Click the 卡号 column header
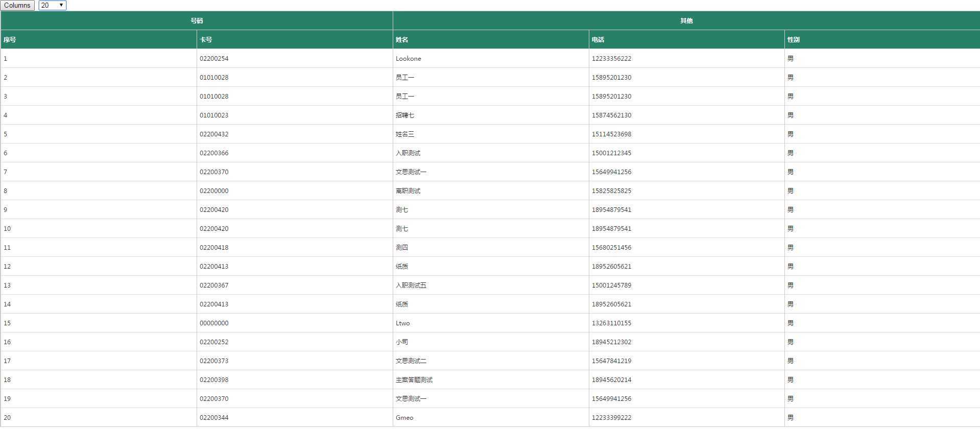Screen dimensions: 980x429 295,40
